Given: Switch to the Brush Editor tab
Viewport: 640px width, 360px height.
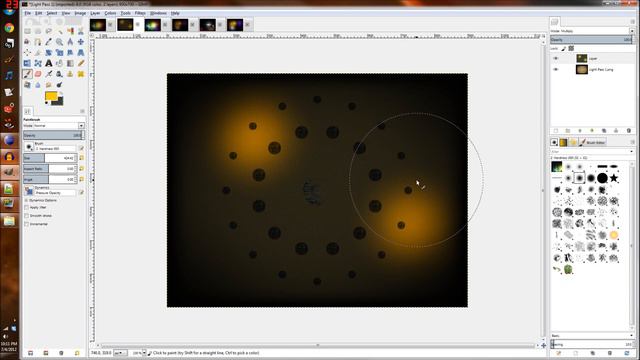Looking at the screenshot, I should (592, 142).
